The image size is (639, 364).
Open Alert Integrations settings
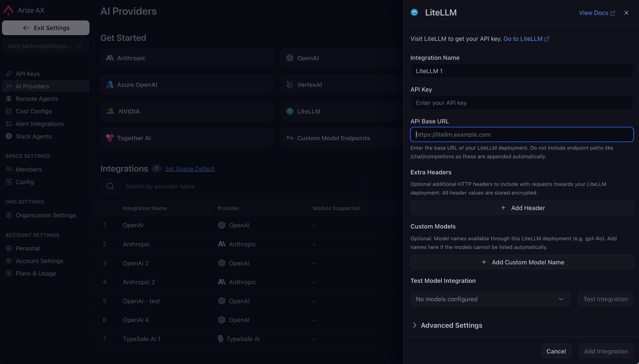(x=46, y=124)
